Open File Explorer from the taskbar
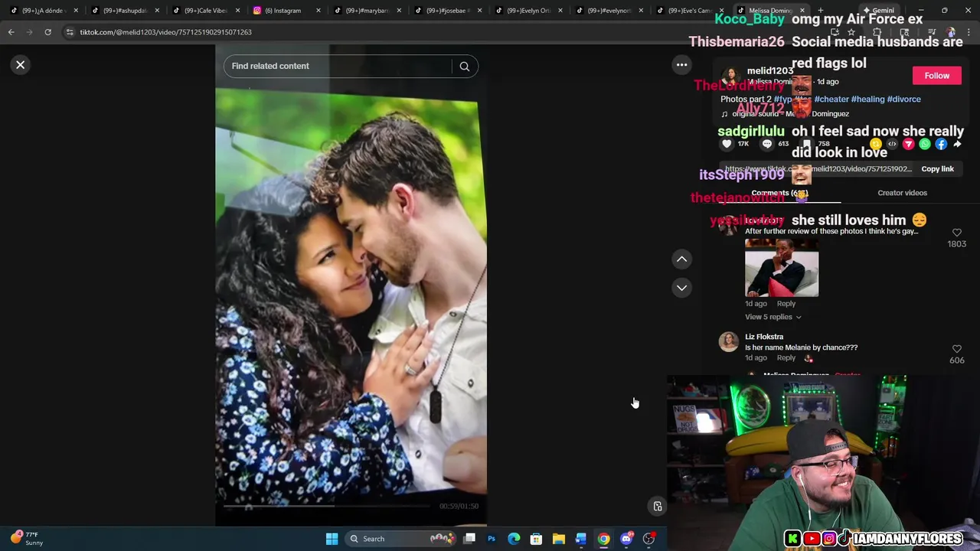 (559, 539)
